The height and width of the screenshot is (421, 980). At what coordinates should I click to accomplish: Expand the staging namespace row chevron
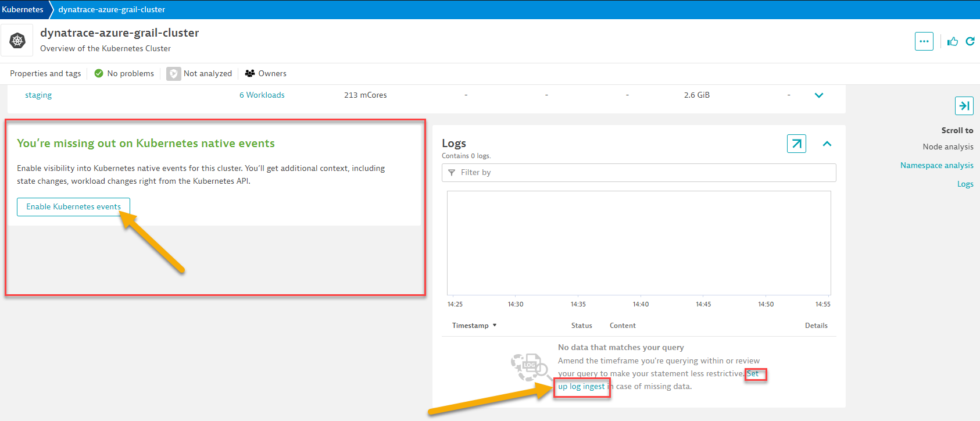pyautogui.click(x=818, y=95)
